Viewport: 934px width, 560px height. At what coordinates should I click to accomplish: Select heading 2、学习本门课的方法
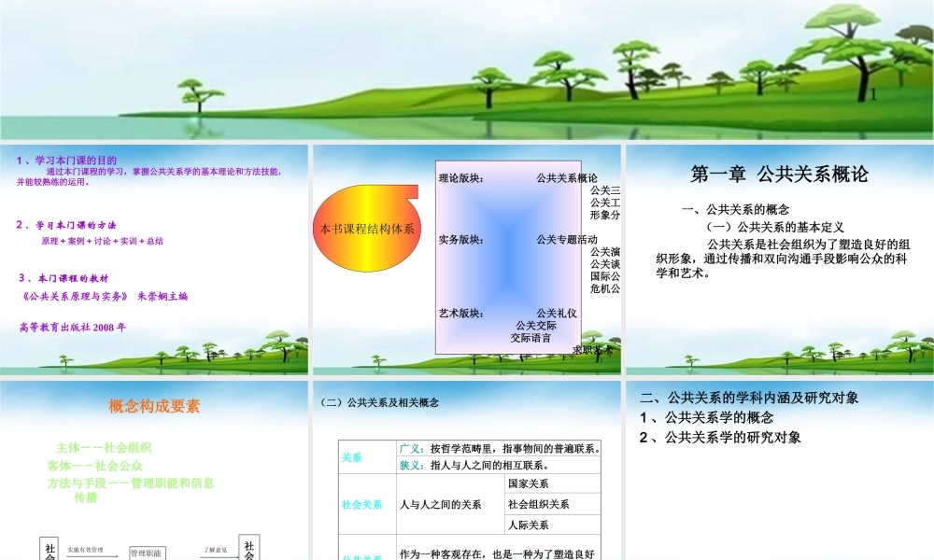(66, 225)
